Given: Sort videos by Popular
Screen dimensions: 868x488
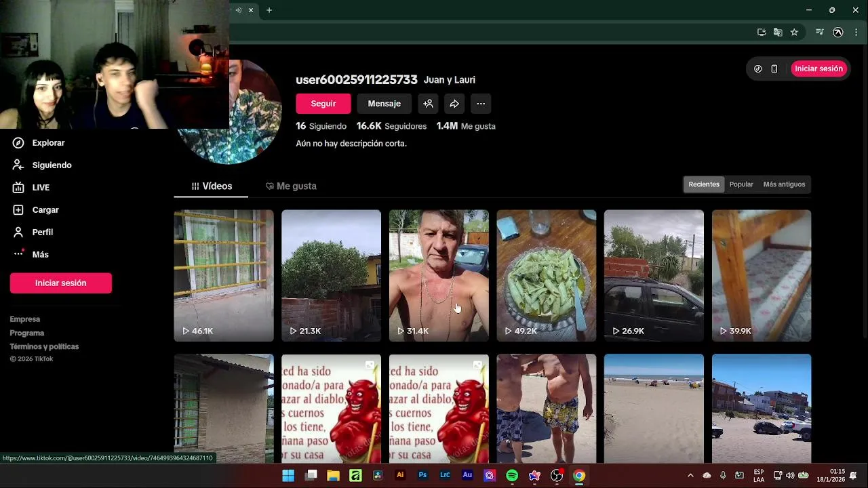Looking at the screenshot, I should tap(741, 184).
